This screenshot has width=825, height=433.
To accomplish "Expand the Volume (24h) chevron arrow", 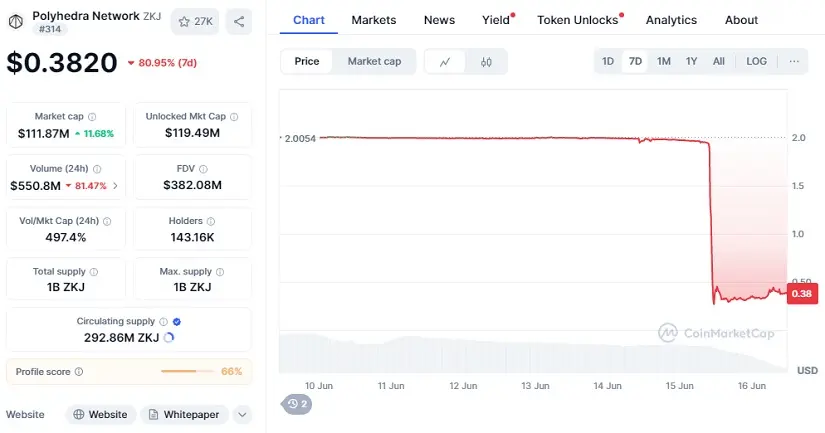I will pyautogui.click(x=115, y=186).
